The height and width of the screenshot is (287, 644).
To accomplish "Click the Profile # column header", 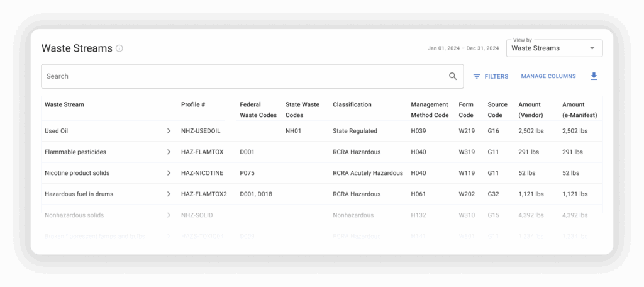I will coord(193,104).
